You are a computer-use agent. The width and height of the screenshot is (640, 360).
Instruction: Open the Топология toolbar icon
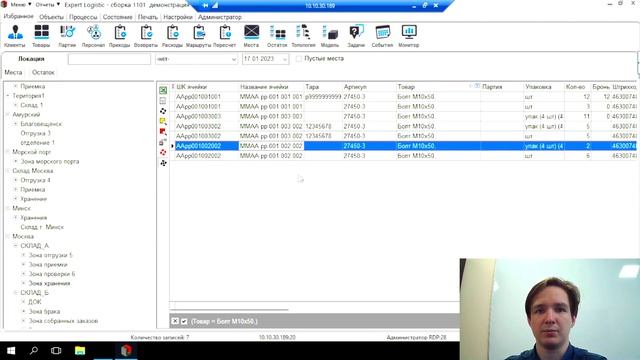pos(303,36)
